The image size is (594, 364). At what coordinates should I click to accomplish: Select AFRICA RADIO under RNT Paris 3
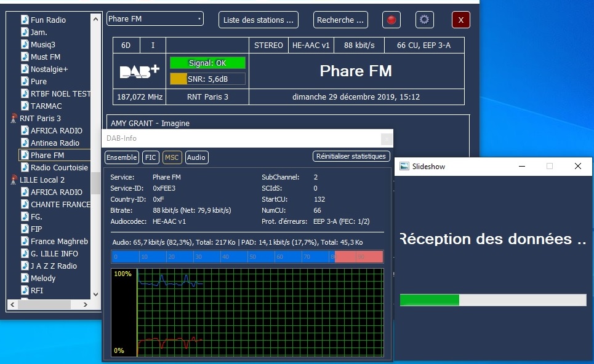57,130
